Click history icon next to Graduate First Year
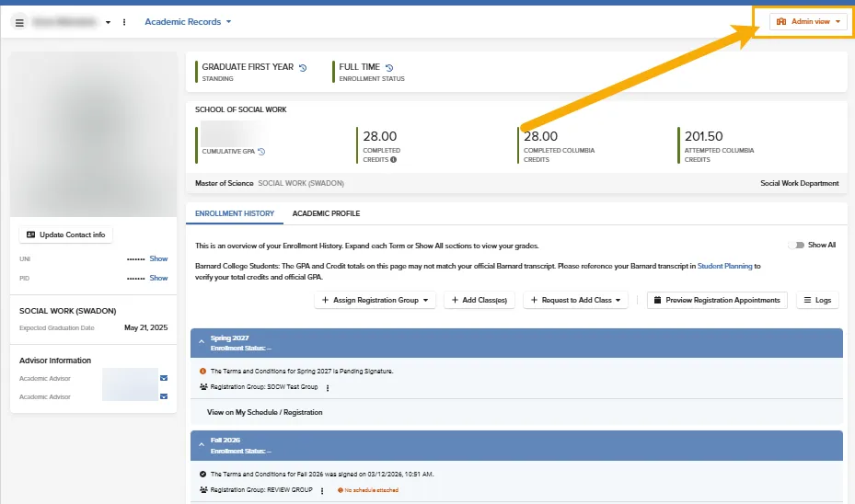This screenshot has height=504, width=855. 303,67
